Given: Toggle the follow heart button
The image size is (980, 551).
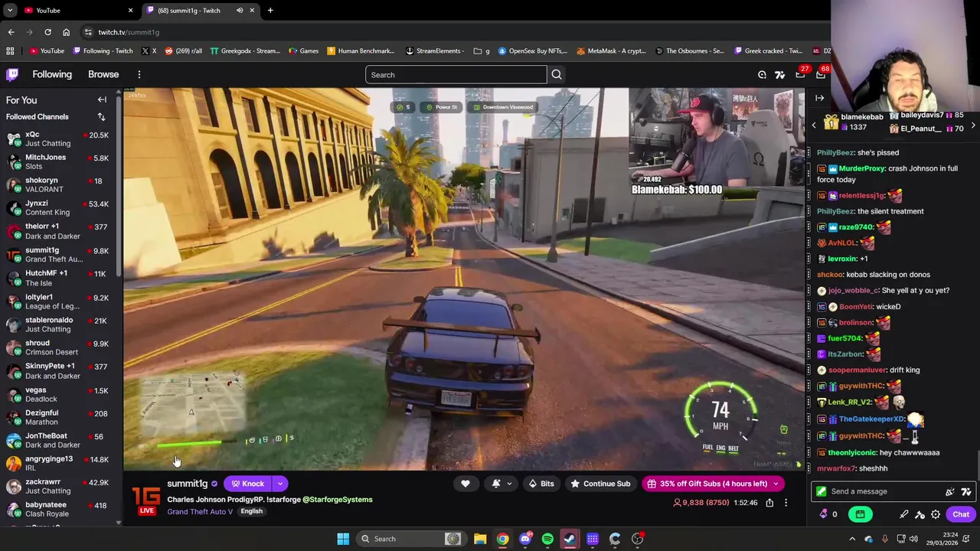Looking at the screenshot, I should (x=465, y=484).
